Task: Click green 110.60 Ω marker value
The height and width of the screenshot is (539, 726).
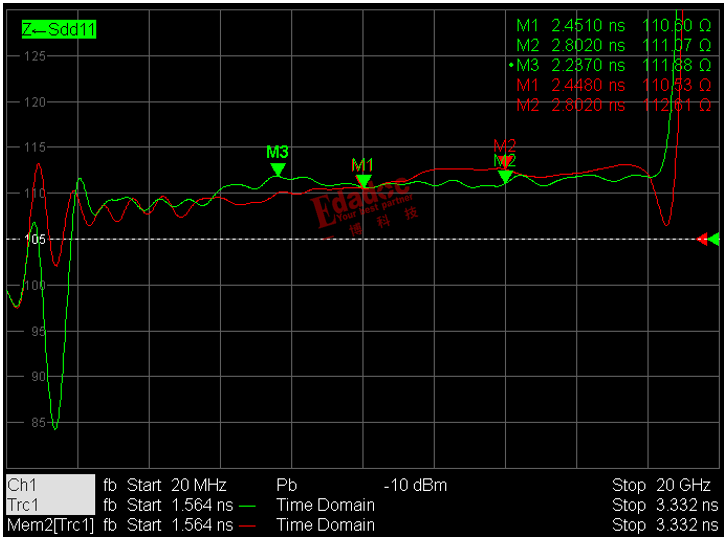Action: [676, 25]
